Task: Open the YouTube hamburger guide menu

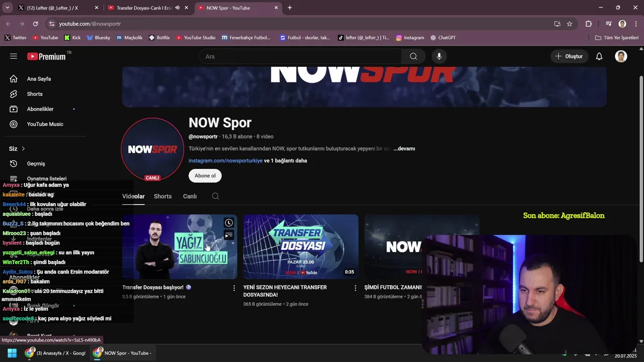Action: tap(14, 56)
